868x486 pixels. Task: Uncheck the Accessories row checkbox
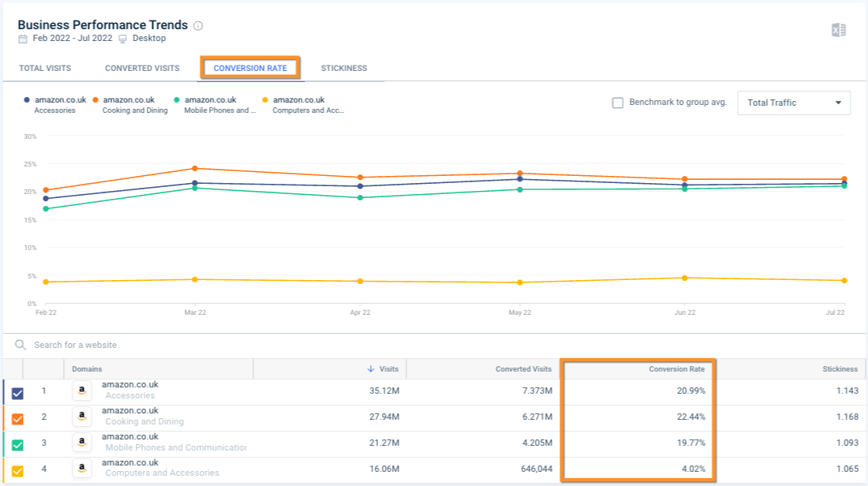coord(17,393)
